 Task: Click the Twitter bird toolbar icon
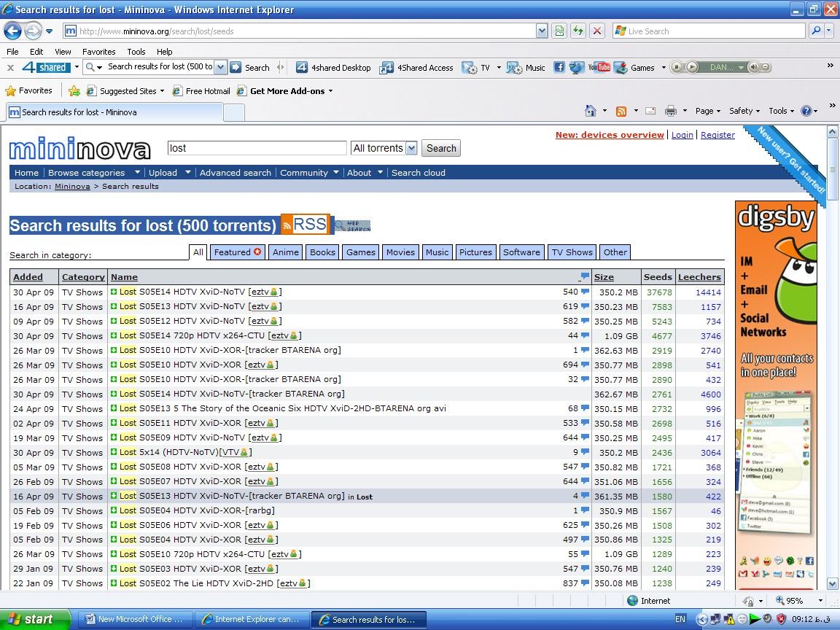coord(576,67)
